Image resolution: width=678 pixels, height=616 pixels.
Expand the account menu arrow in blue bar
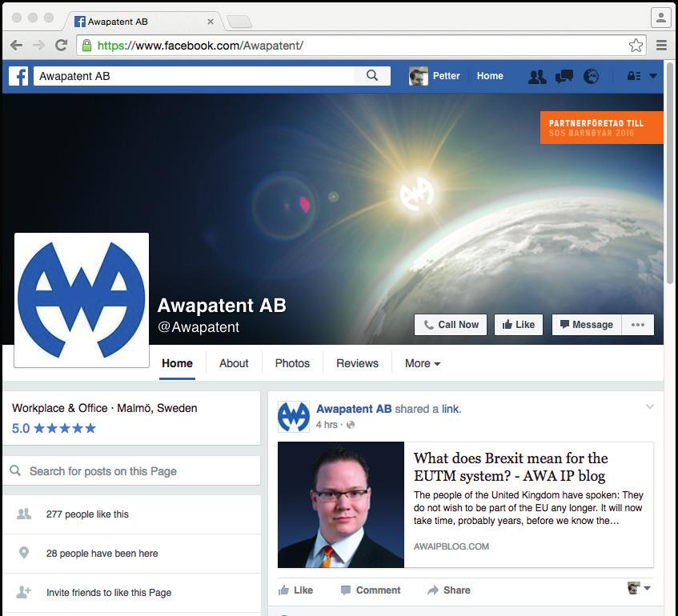[x=653, y=76]
